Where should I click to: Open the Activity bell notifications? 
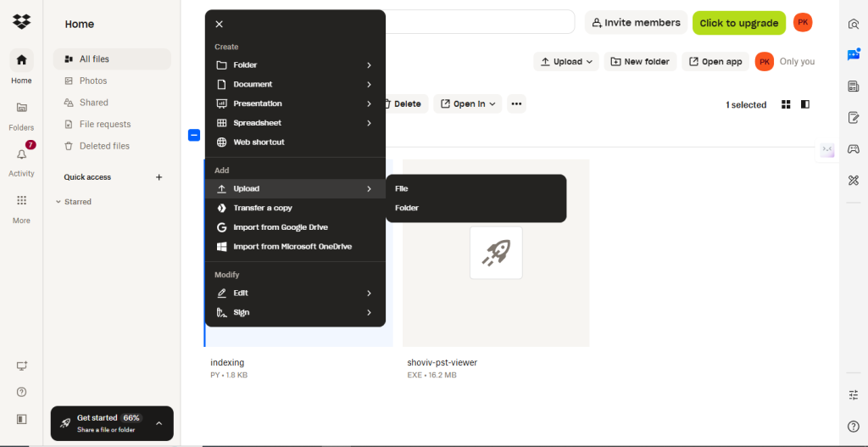point(21,154)
